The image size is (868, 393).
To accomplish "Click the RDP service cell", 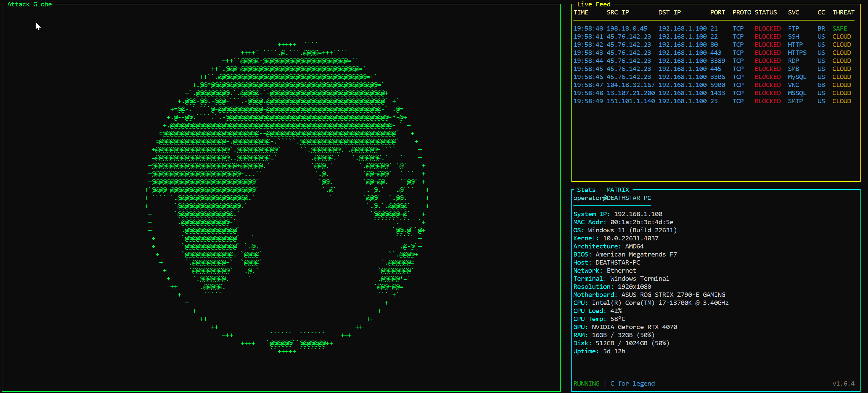I will (x=794, y=61).
